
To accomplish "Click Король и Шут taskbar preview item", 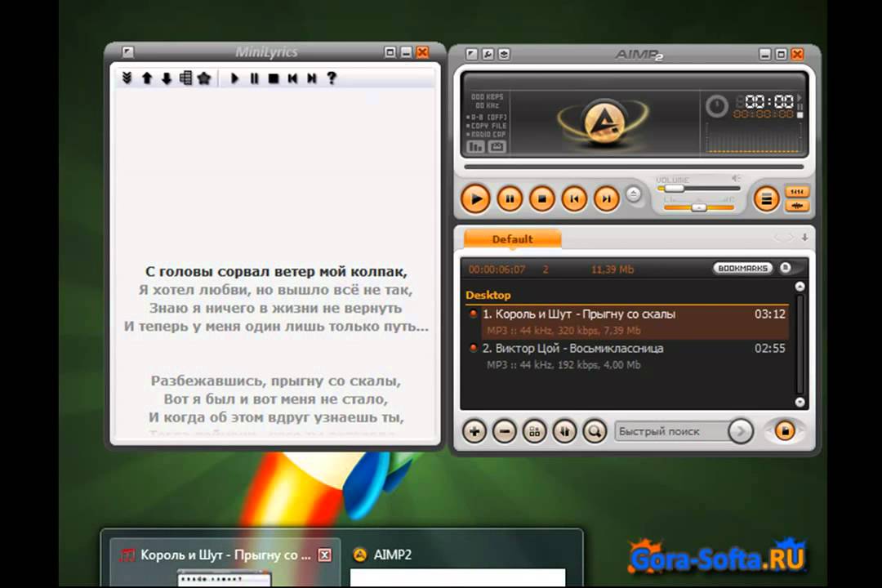I will tap(225, 563).
